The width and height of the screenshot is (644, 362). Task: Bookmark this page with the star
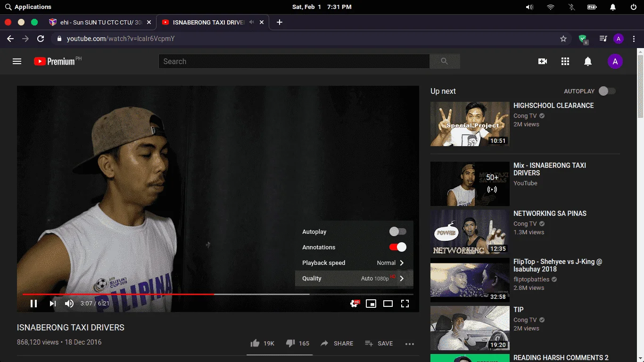(x=563, y=39)
